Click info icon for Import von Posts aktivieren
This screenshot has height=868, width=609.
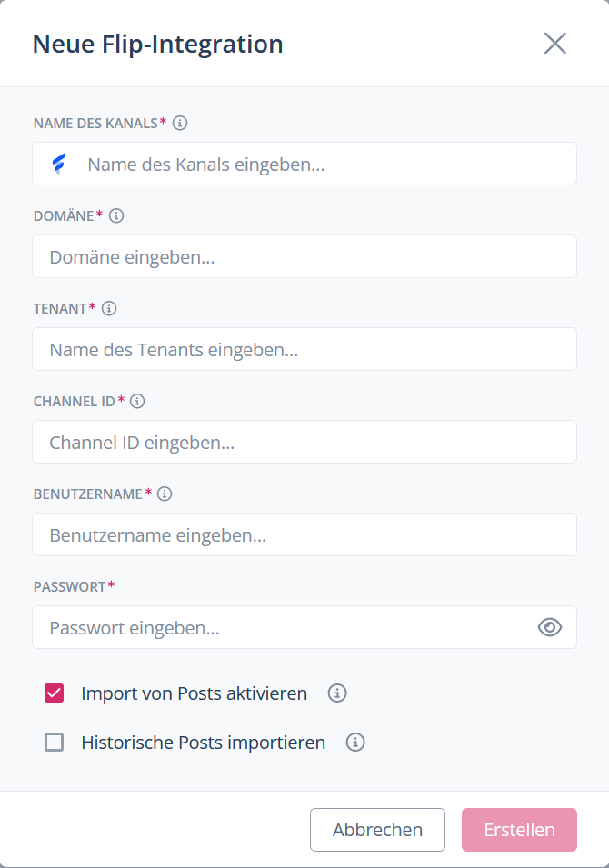tap(337, 693)
